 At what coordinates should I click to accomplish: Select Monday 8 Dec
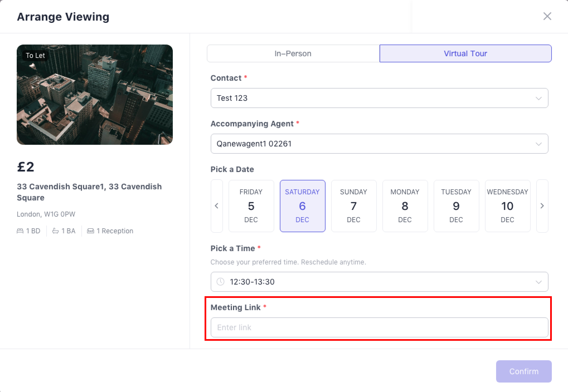405,206
